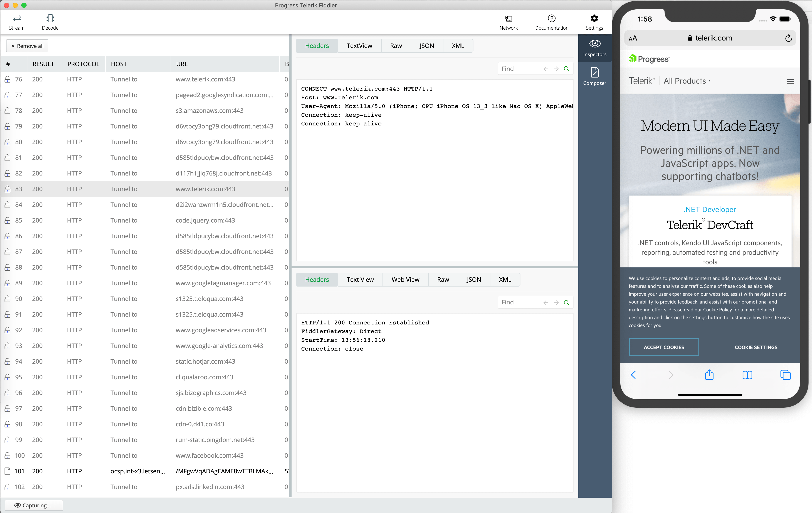Viewport: 812px width, 513px height.
Task: Switch to Inspectors side panel
Action: 595,48
